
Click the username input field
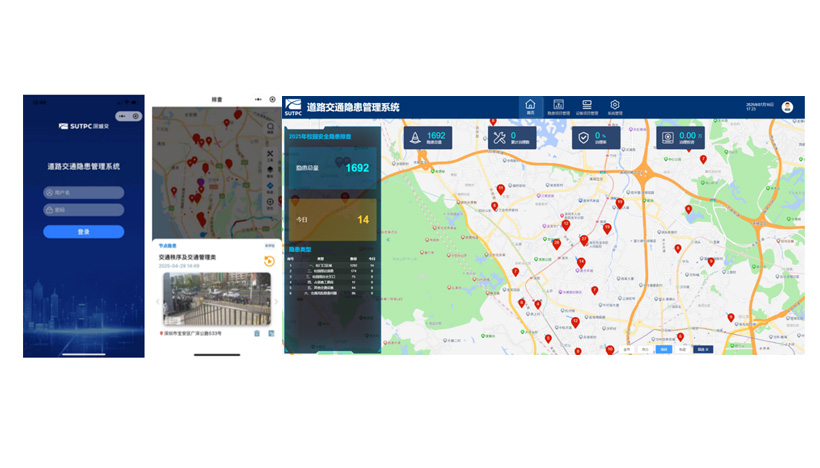point(84,192)
